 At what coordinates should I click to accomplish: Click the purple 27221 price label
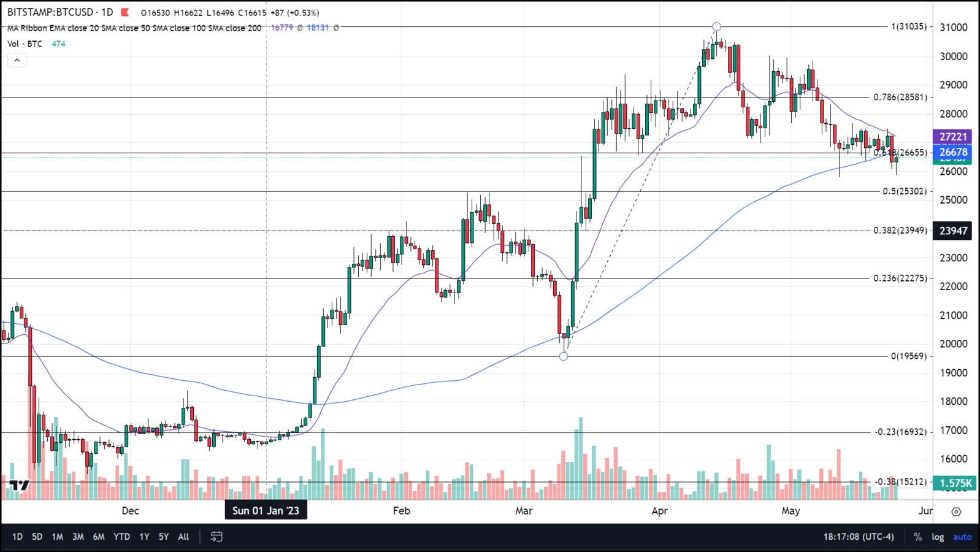pos(952,137)
